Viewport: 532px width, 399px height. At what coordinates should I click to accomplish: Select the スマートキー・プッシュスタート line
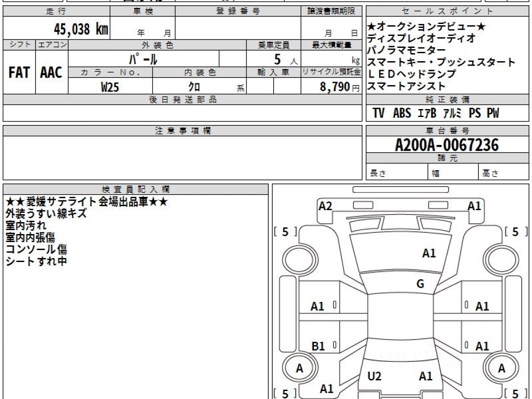(x=442, y=62)
